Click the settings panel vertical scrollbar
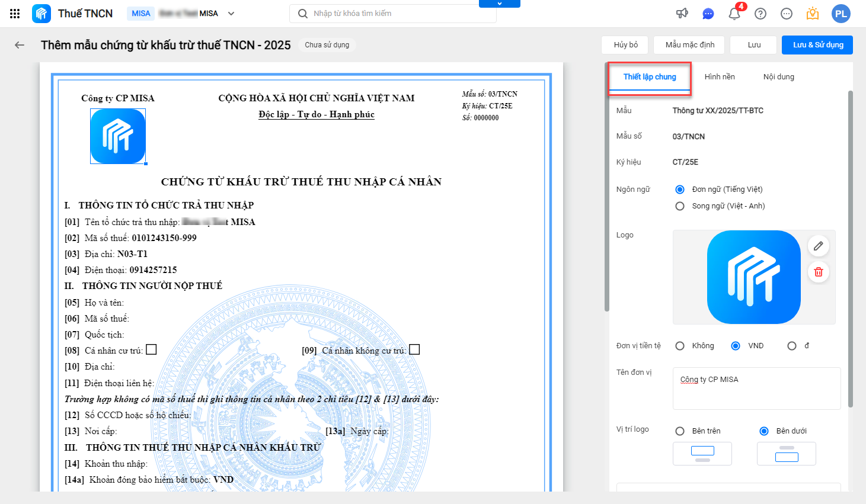866x504 pixels. [851, 249]
